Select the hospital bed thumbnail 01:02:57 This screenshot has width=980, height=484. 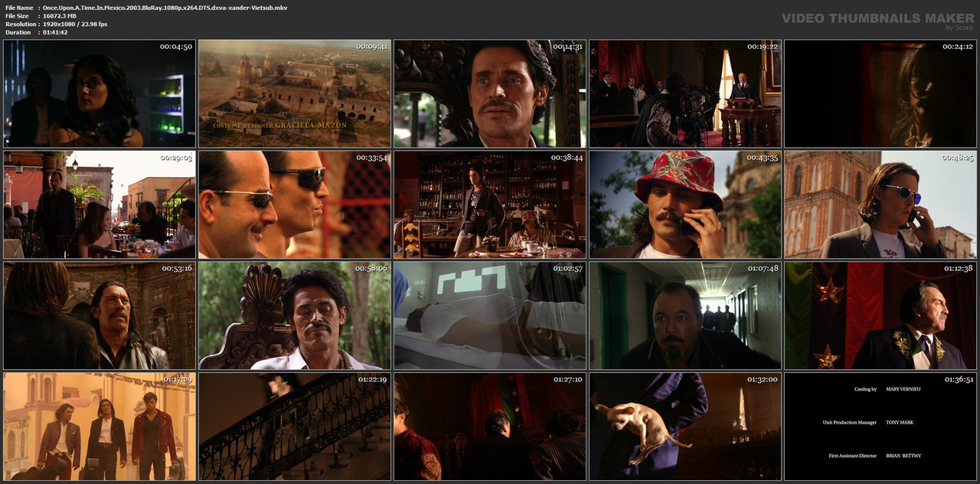pos(490,316)
